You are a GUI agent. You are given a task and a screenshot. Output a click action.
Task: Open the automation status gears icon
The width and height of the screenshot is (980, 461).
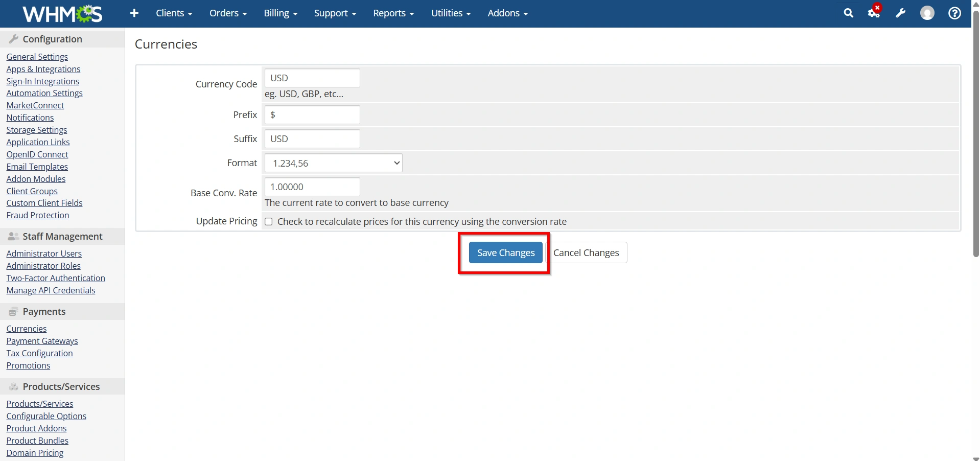(x=874, y=13)
